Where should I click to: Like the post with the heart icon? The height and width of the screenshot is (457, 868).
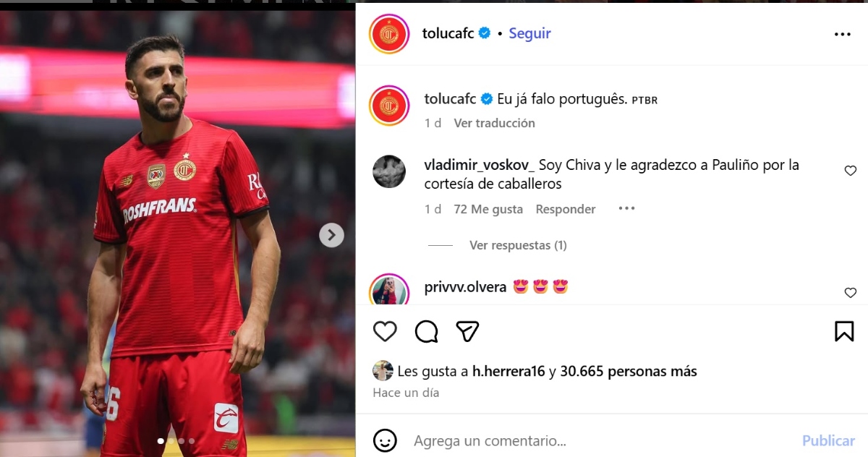385,331
